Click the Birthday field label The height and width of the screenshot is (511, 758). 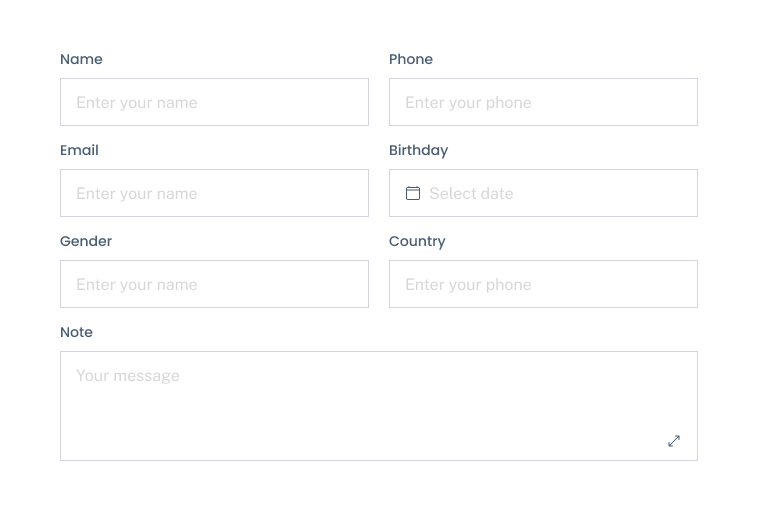pos(419,150)
